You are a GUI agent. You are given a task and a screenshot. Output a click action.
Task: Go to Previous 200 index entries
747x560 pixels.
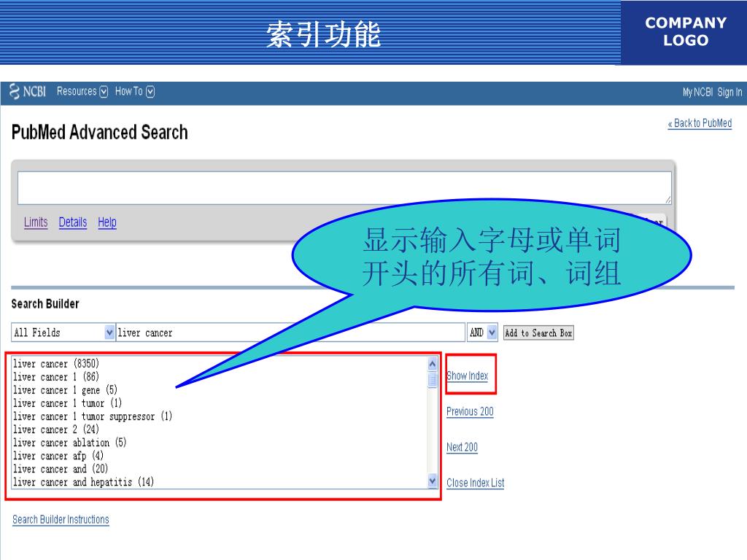(470, 411)
